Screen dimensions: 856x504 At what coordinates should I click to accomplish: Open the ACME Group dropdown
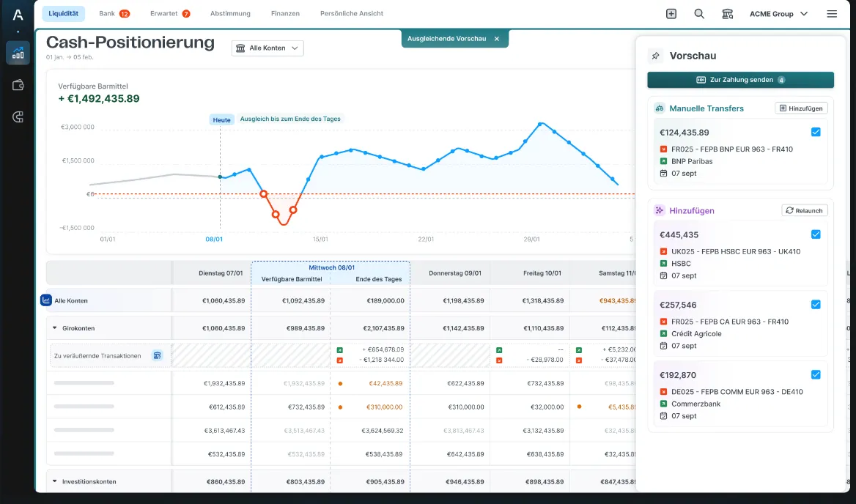point(778,14)
